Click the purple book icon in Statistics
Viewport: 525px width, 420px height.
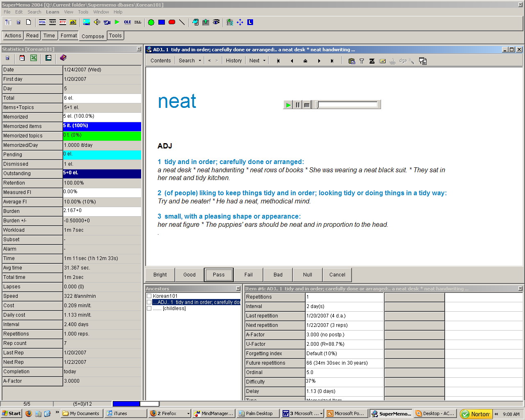[63, 58]
